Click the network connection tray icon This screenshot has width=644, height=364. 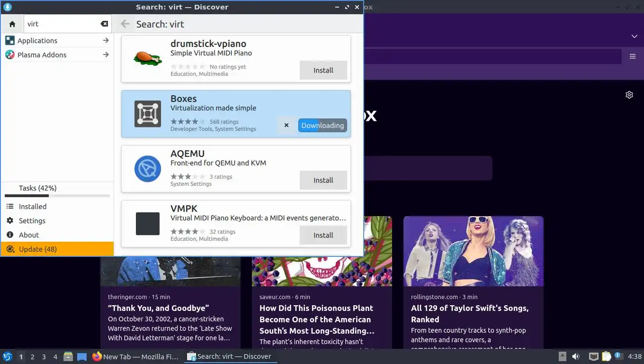pyautogui.click(x=593, y=356)
